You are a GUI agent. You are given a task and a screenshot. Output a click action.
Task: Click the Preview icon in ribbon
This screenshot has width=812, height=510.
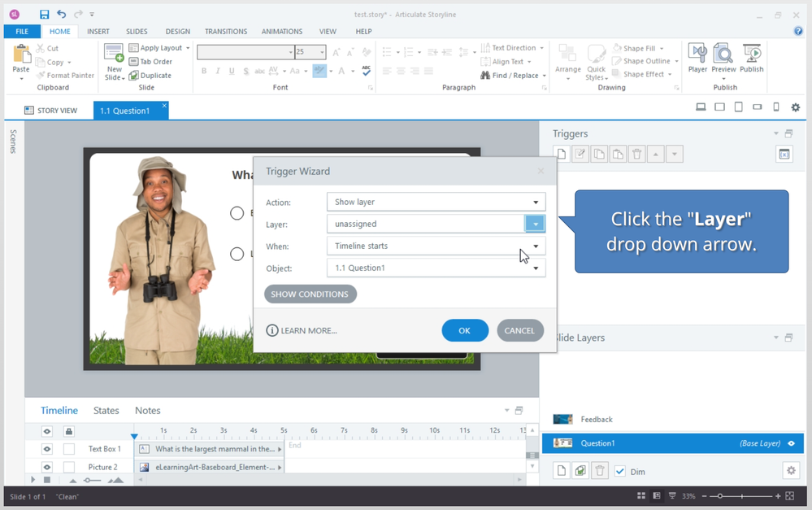tap(723, 58)
